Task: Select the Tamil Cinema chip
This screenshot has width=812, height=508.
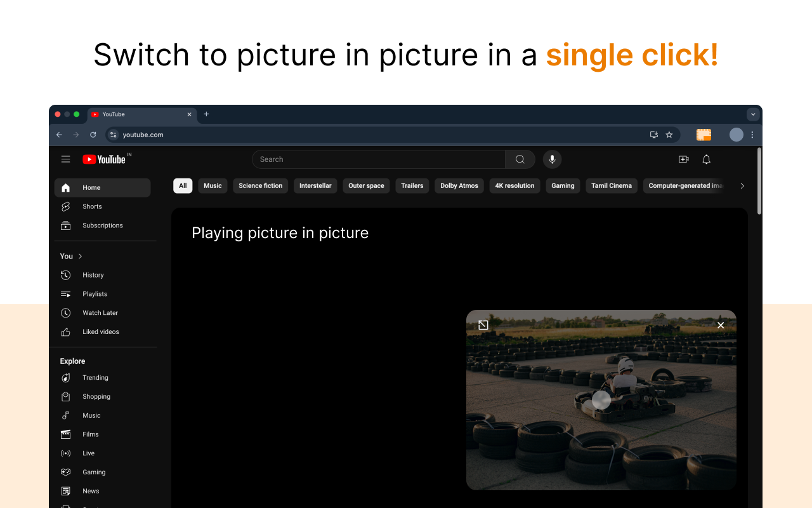Action: [612, 186]
